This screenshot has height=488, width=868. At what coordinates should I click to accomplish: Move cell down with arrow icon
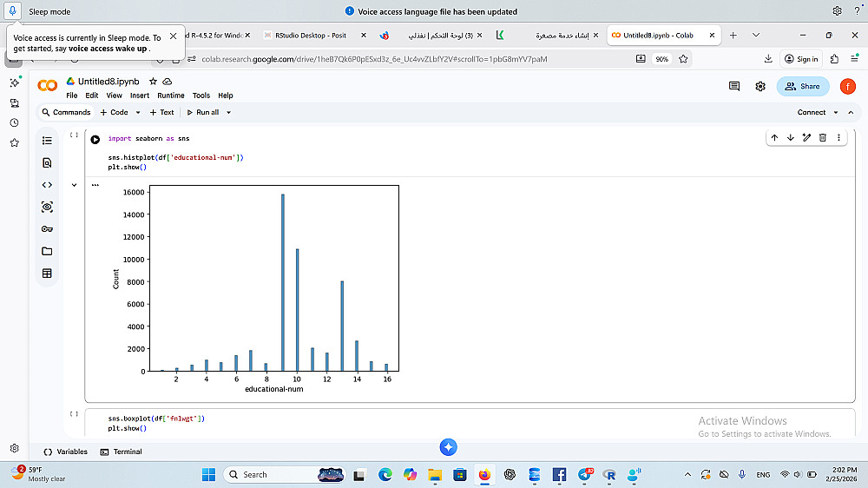(x=791, y=137)
